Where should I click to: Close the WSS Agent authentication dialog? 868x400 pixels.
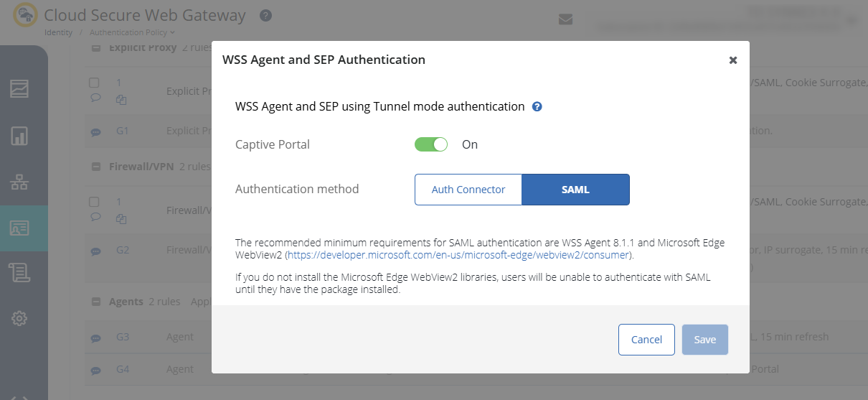click(733, 60)
